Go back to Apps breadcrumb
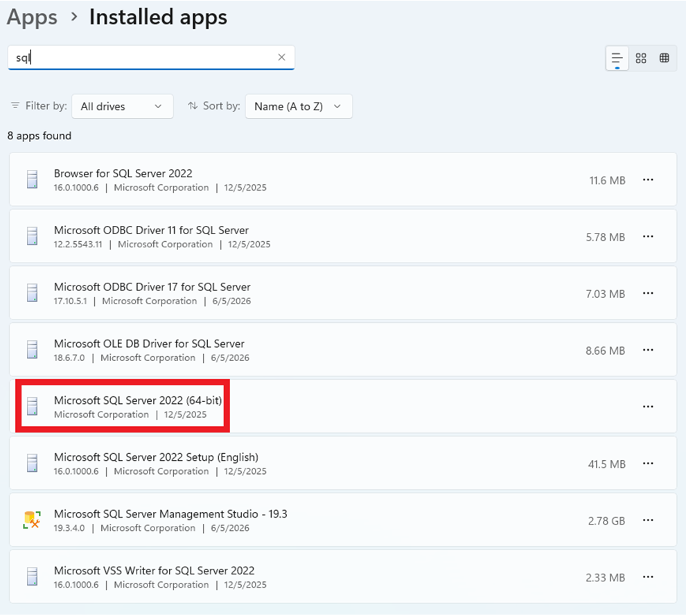 tap(32, 17)
